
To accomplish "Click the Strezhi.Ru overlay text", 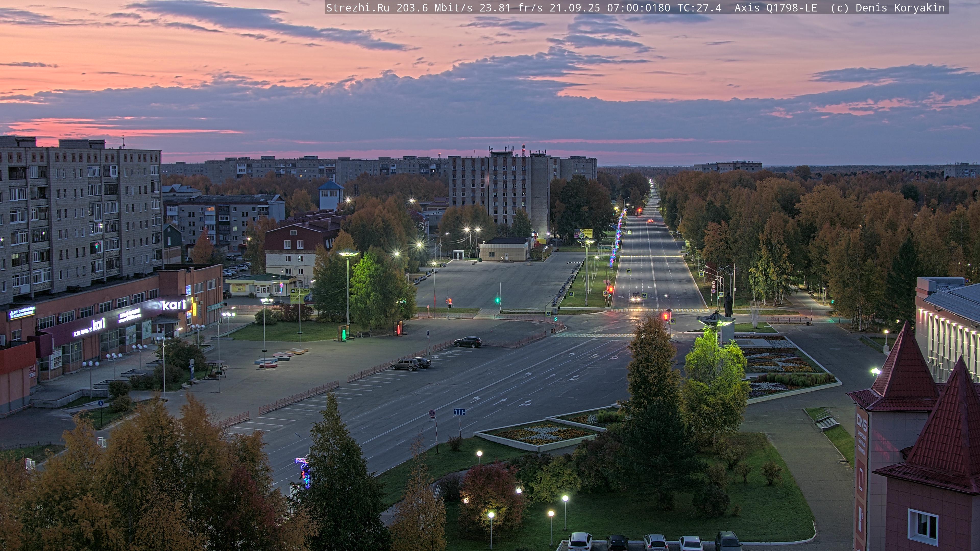I will [x=358, y=8].
